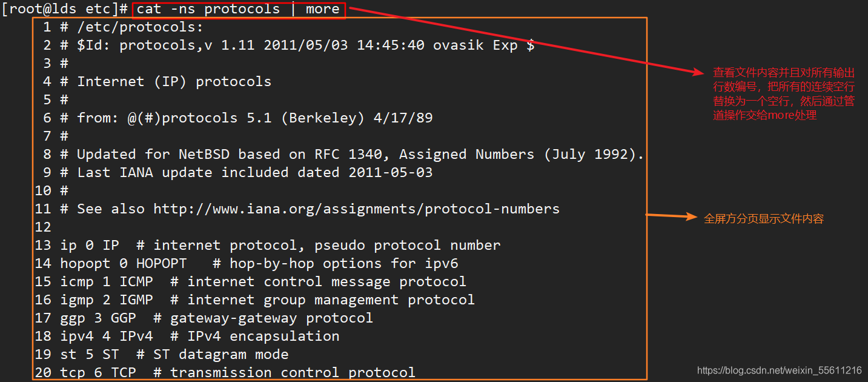Click the red Chinese annotation text

(784, 94)
